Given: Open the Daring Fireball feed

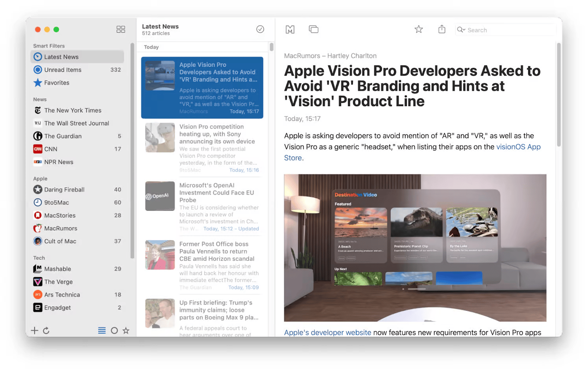Looking at the screenshot, I should point(64,190).
